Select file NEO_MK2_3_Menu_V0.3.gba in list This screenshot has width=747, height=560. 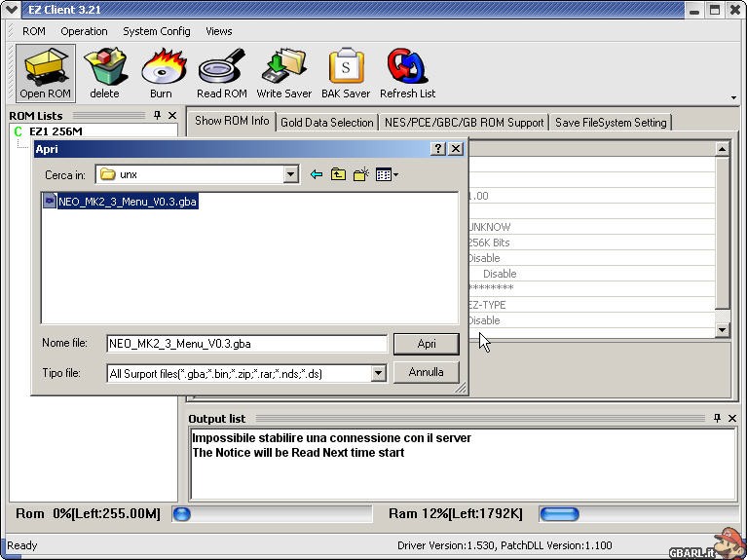(127, 202)
